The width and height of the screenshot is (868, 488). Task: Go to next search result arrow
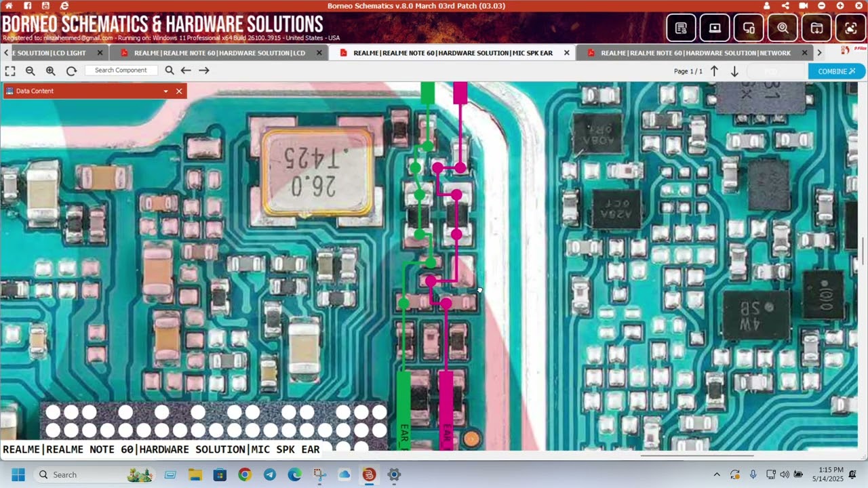coord(204,70)
